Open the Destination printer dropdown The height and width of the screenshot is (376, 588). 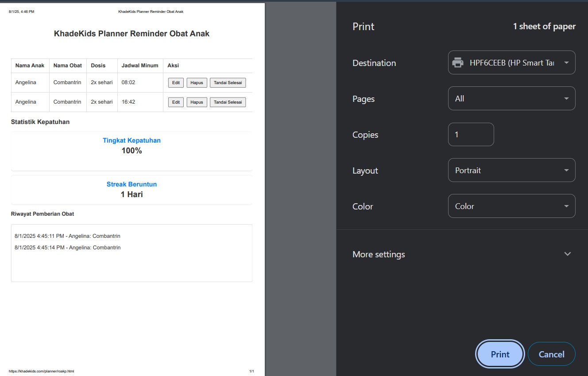511,63
